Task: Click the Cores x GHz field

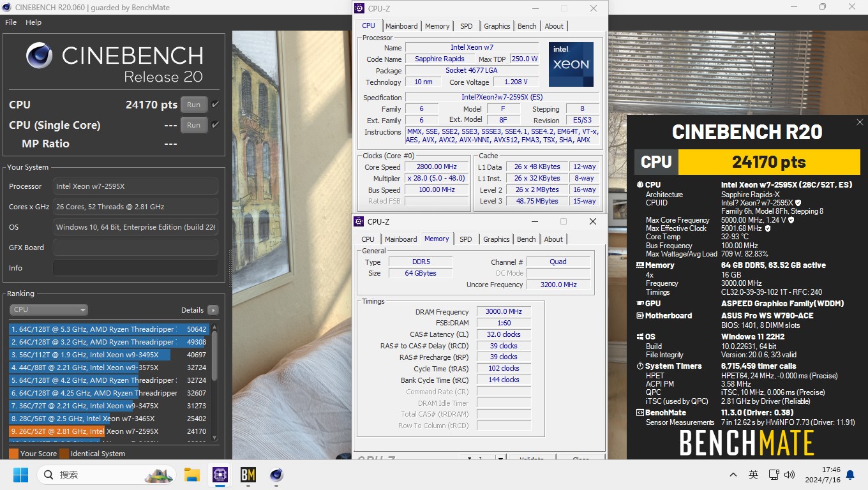Action: (x=135, y=207)
